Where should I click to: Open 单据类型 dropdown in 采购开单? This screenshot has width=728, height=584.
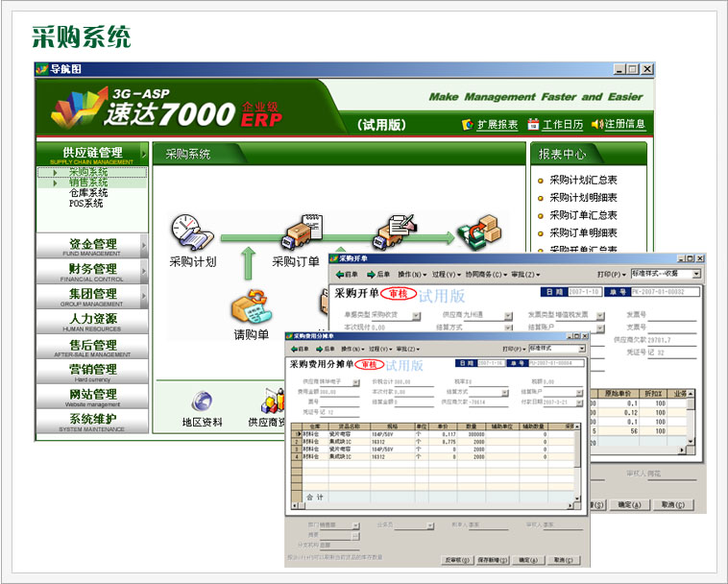(416, 316)
